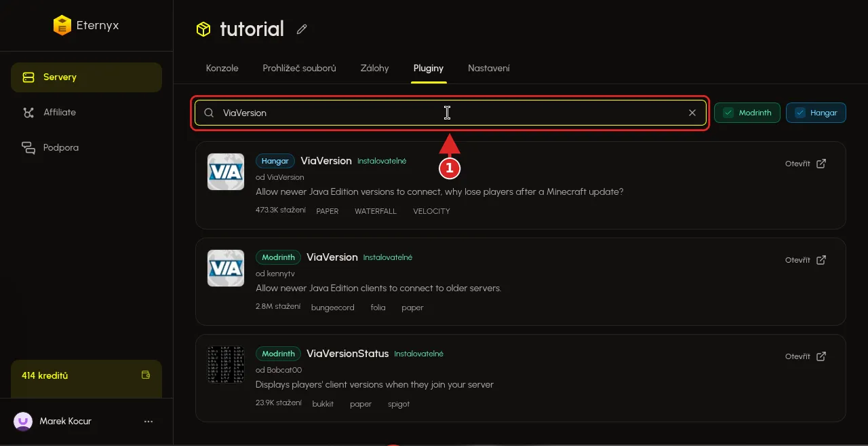868x446 pixels.
Task: Click the Modrinth badge on ViaVersionStatus
Action: pyautogui.click(x=278, y=354)
